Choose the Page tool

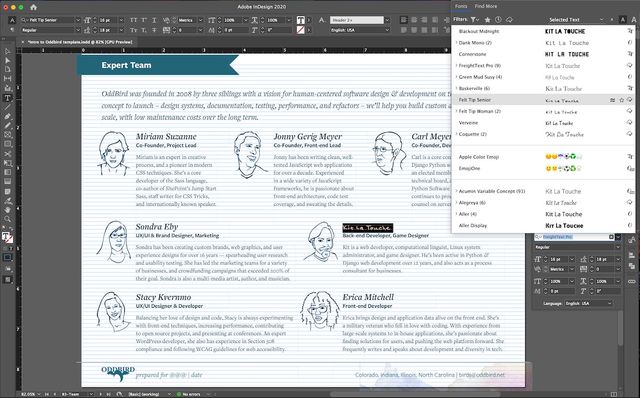tap(7, 69)
